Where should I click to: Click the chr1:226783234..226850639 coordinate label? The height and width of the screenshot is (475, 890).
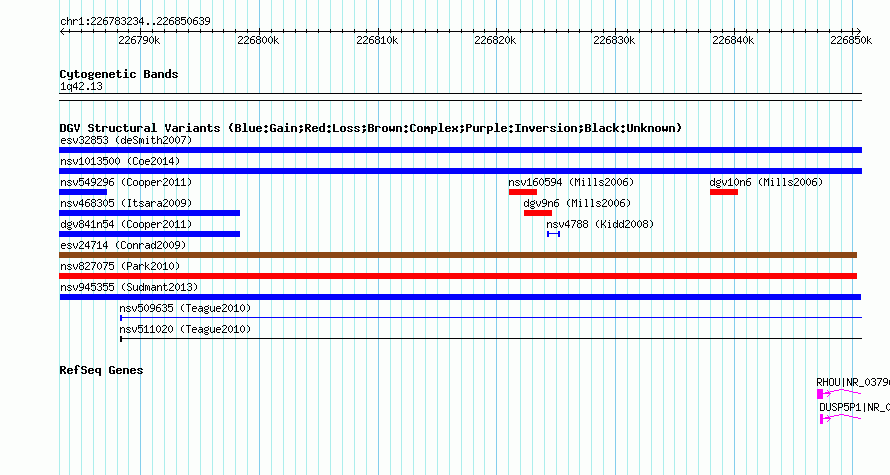tap(135, 21)
